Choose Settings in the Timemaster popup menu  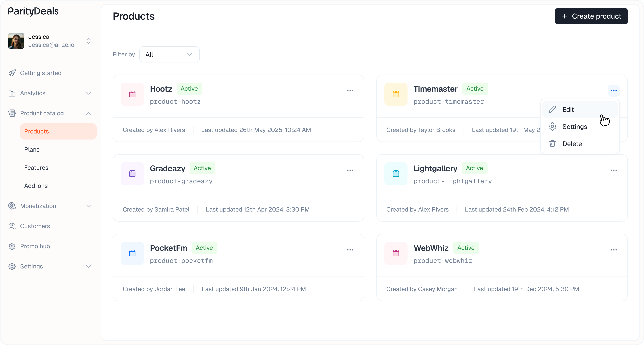(575, 127)
